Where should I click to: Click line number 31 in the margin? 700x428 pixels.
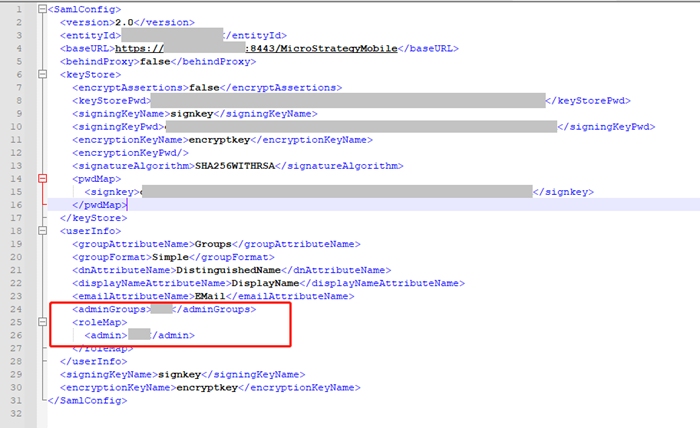coord(17,399)
